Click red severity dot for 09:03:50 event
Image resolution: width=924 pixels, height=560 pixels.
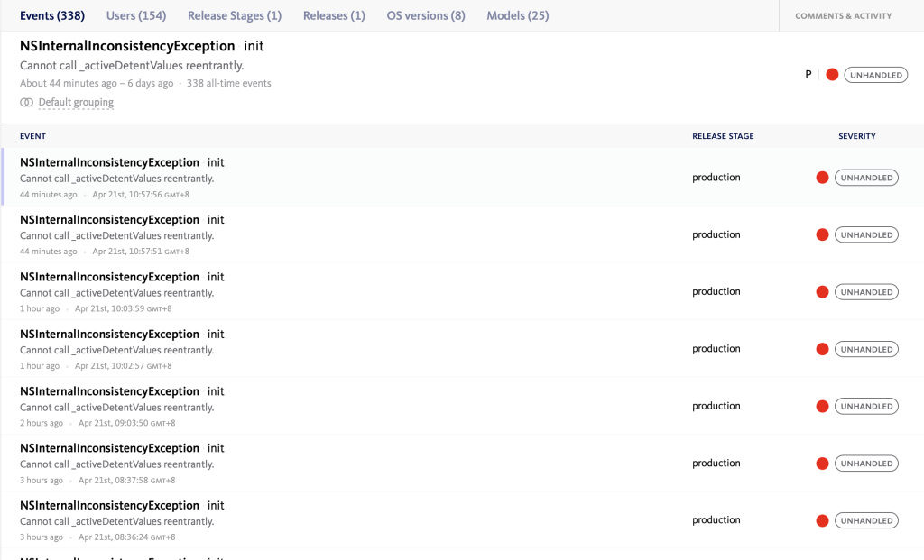pyautogui.click(x=822, y=407)
